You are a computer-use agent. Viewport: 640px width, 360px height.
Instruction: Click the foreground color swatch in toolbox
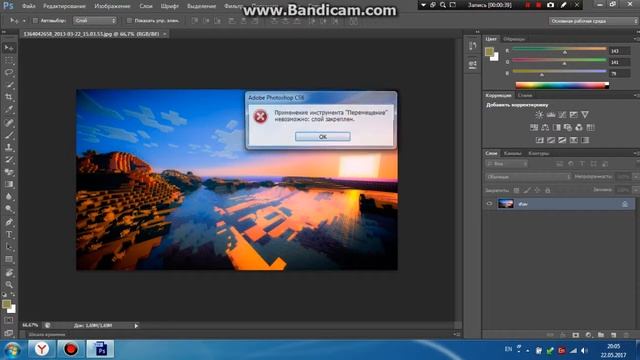tap(6, 304)
